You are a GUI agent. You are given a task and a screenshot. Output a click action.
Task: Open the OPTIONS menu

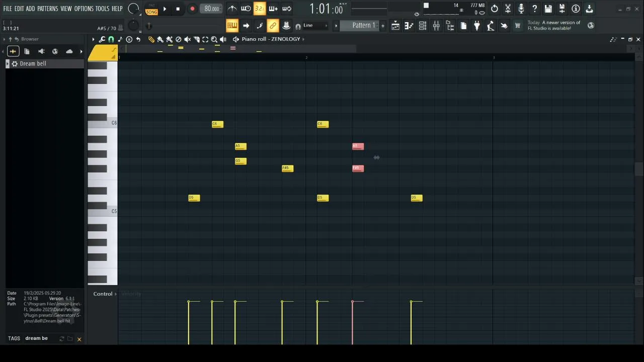click(x=84, y=9)
